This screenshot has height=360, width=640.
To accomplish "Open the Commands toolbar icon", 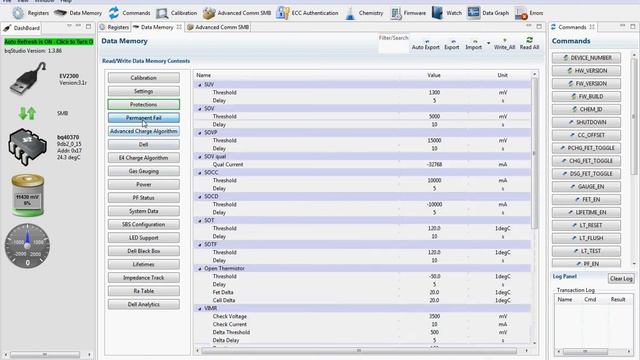I will click(114, 13).
